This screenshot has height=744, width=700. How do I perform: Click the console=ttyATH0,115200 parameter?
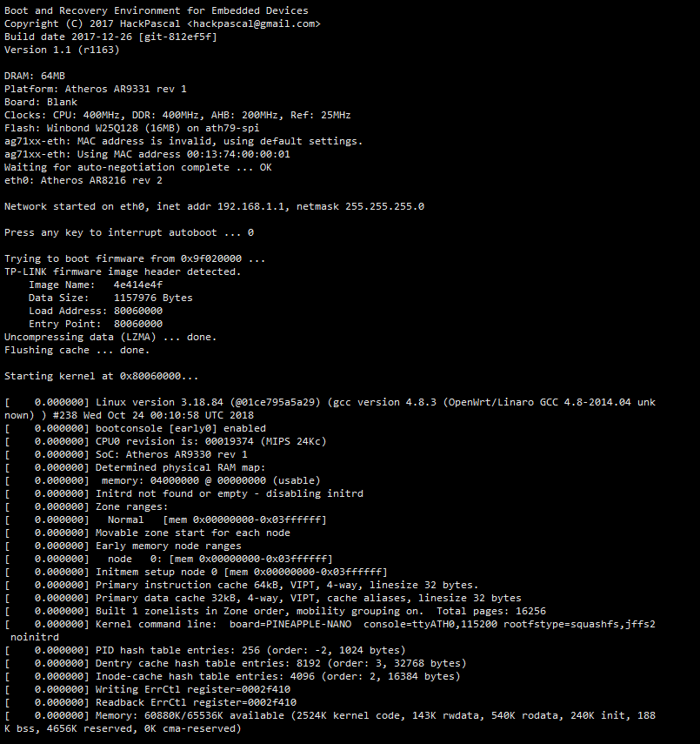tap(430, 624)
